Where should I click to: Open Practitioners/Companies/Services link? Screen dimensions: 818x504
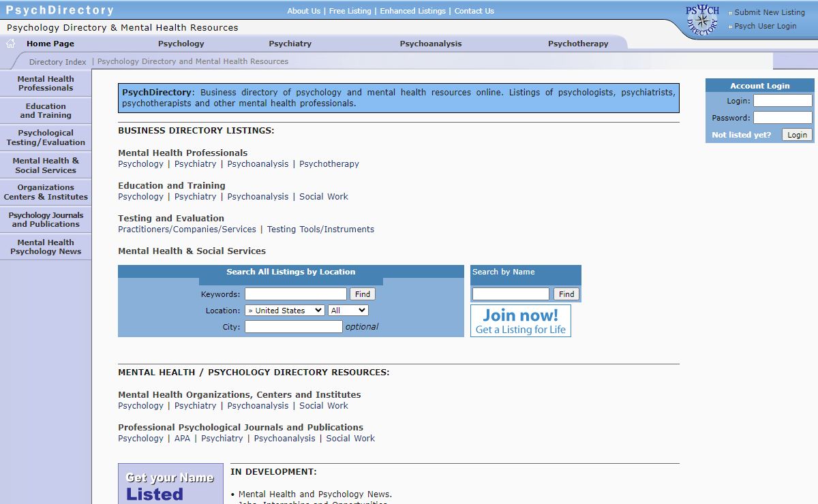(x=187, y=230)
